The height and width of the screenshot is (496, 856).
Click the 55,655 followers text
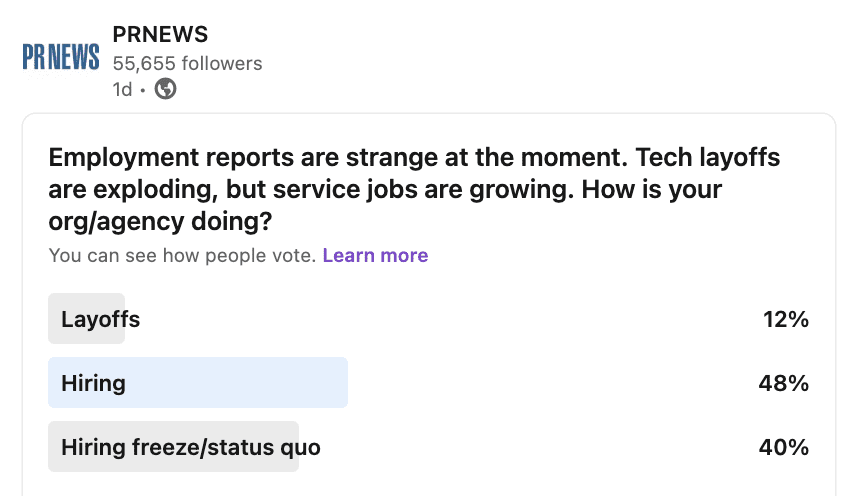tap(187, 64)
